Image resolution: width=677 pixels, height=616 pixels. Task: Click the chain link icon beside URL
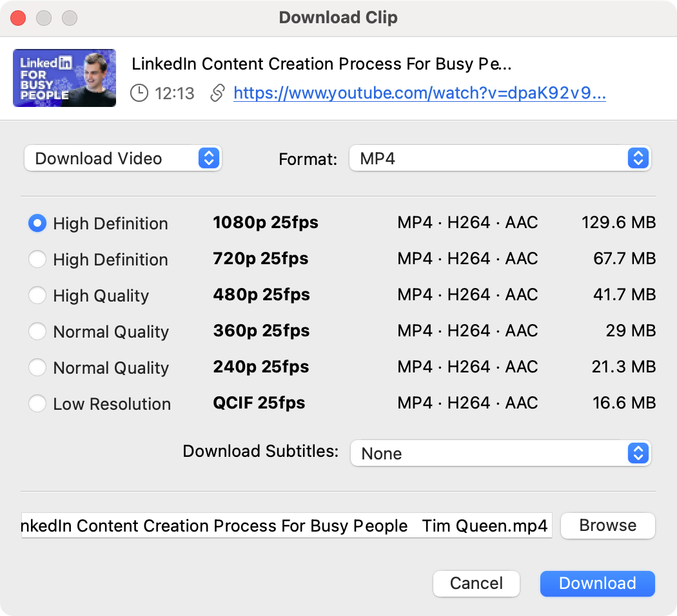(218, 93)
